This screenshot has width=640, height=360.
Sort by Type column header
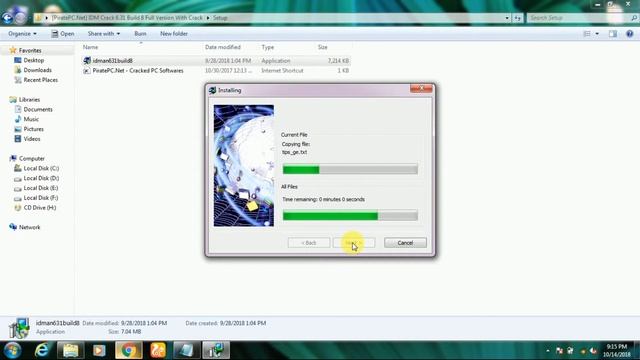click(268, 47)
